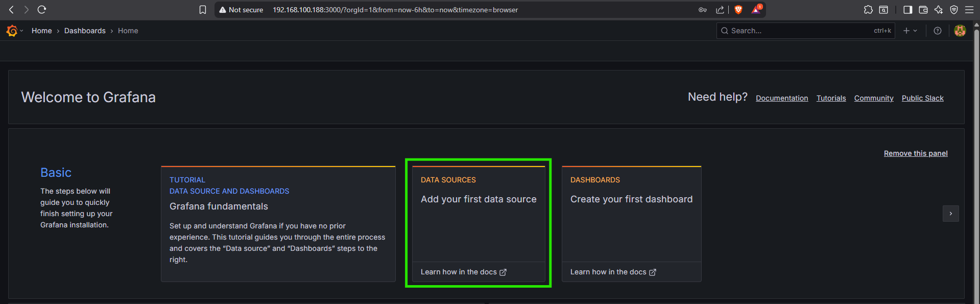The width and height of the screenshot is (980, 304).
Task: Click the Remove this panel link
Action: (x=915, y=153)
